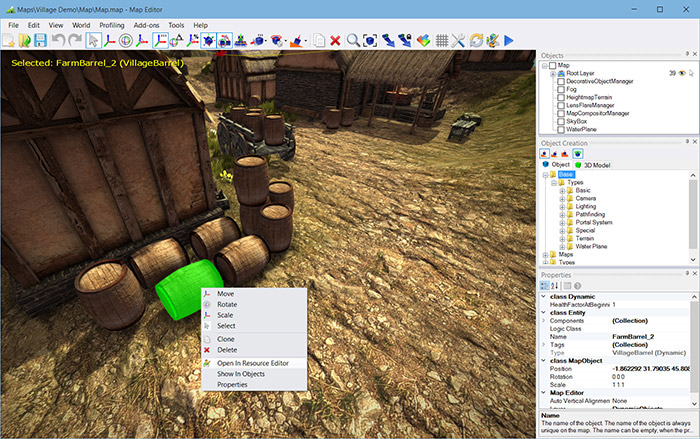Select the Terrain folder in the types tree
The width and height of the screenshot is (700, 439).
tap(584, 238)
